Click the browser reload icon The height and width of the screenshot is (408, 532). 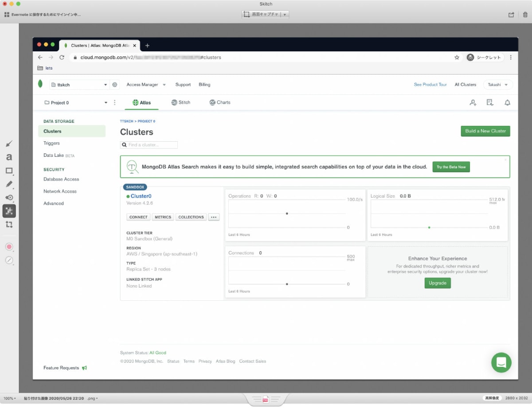62,57
